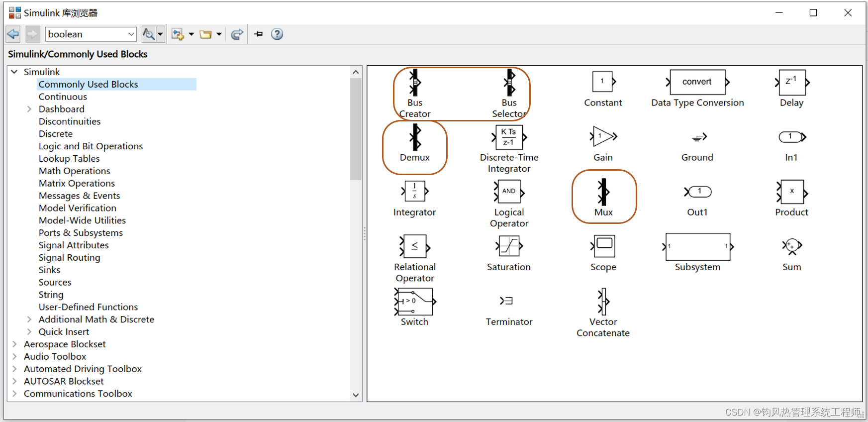This screenshot has width=868, height=422.
Task: Open the Sources library
Action: point(55,282)
